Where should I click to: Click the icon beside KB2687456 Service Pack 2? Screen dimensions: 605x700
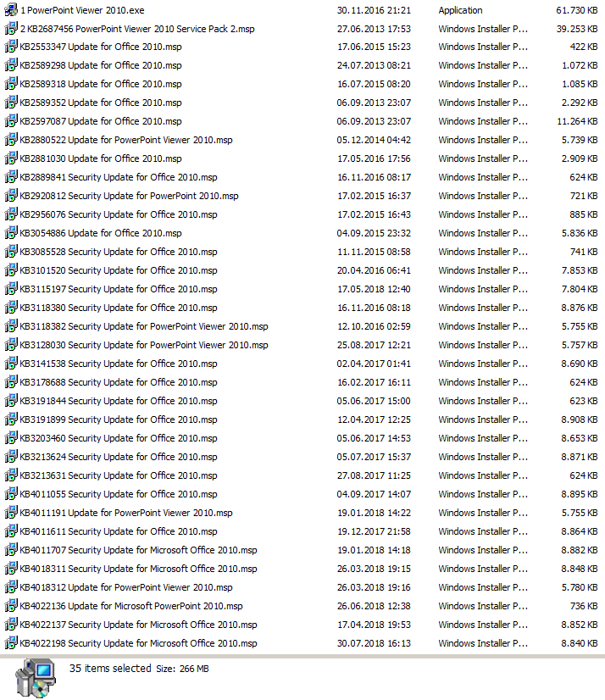(x=11, y=29)
